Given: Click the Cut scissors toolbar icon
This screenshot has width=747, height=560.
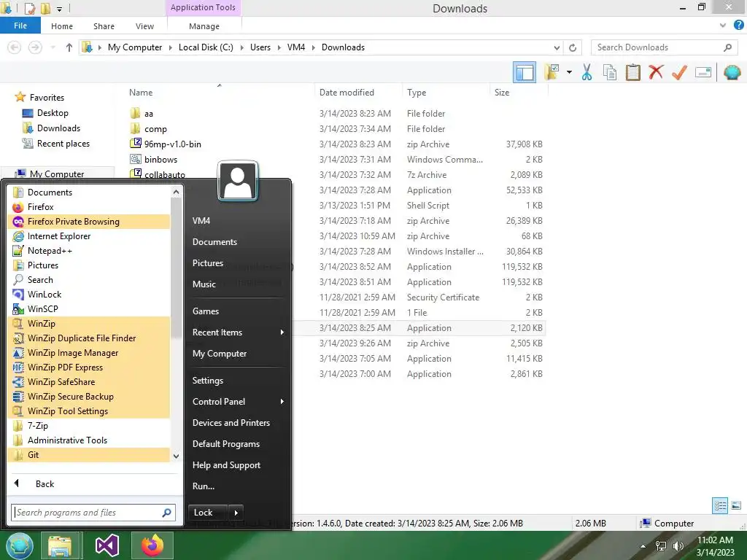Looking at the screenshot, I should click(587, 72).
